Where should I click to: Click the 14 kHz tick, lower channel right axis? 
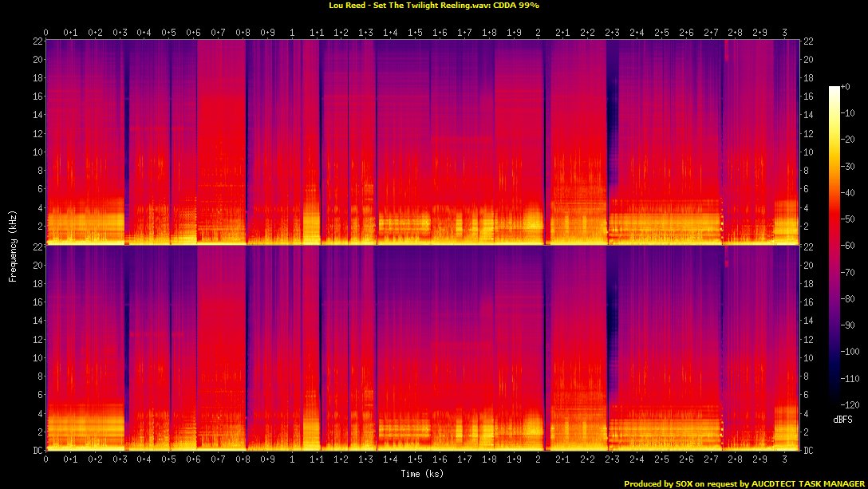808,321
